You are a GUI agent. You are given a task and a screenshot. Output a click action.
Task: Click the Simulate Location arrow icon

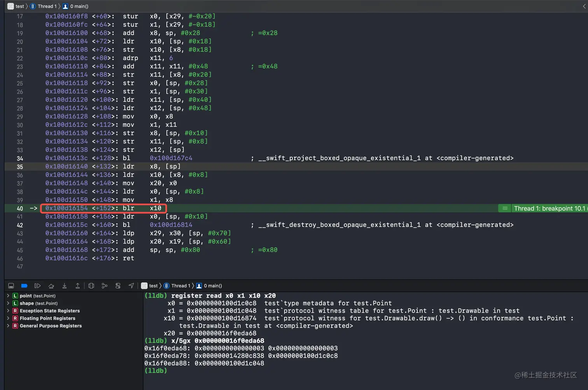click(x=131, y=286)
